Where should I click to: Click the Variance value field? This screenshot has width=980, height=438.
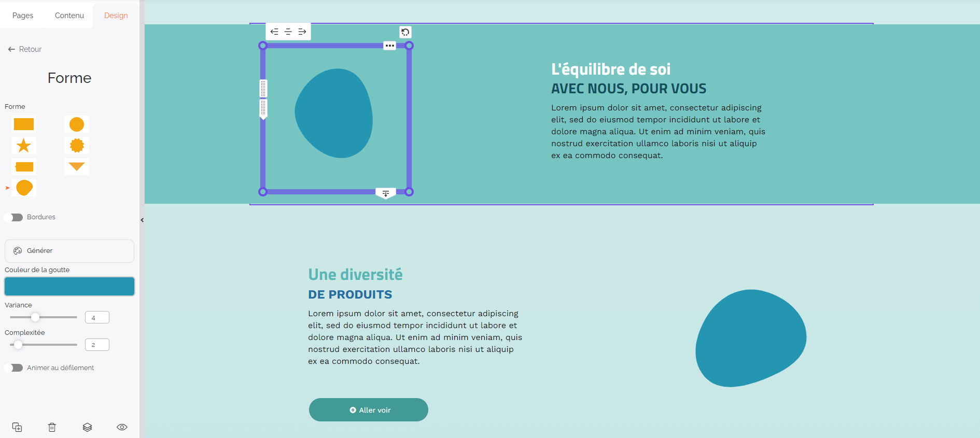click(x=97, y=317)
